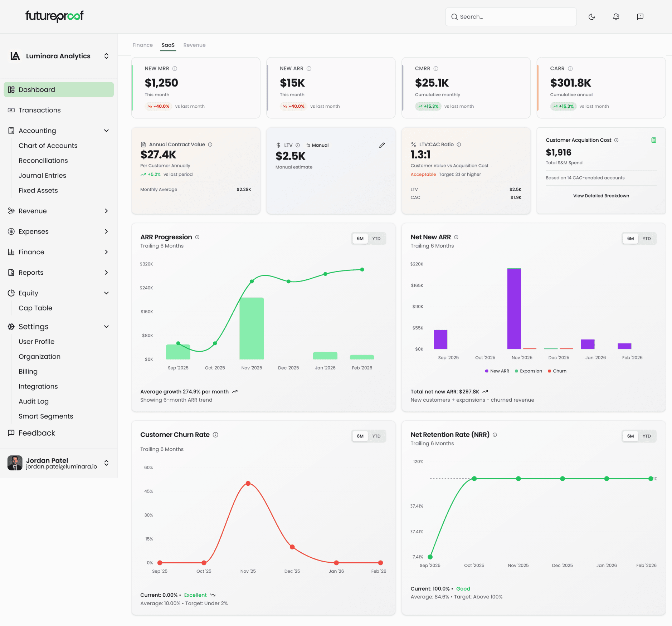Open the info tooltip next to NEW MRR
Screen dimensions: 672x626
pos(175,68)
